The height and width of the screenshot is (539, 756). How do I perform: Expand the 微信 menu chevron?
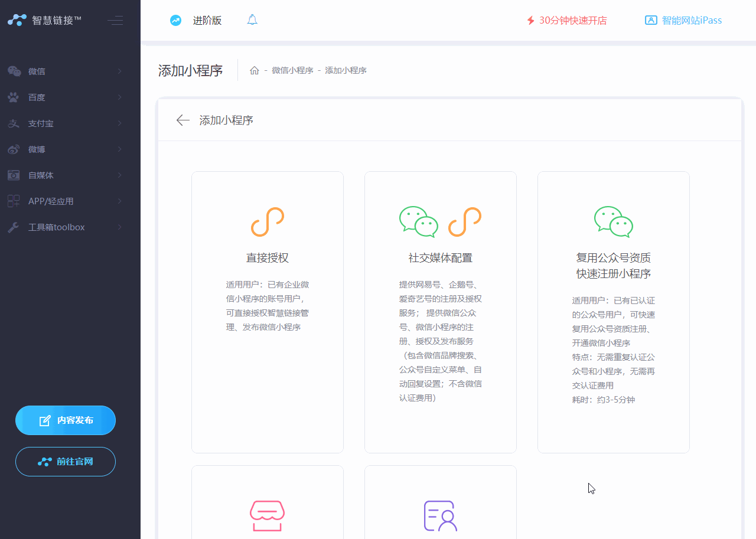(x=120, y=71)
